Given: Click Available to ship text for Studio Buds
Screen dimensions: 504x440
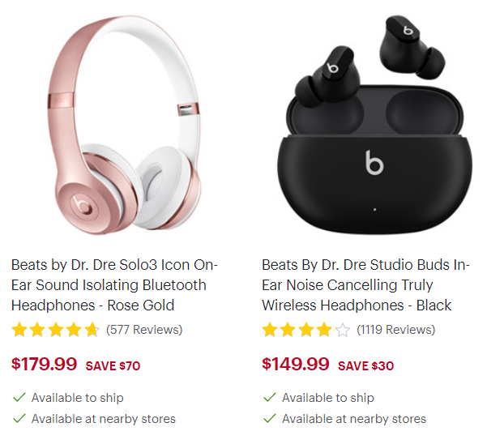Looking at the screenshot, I should click(328, 398).
